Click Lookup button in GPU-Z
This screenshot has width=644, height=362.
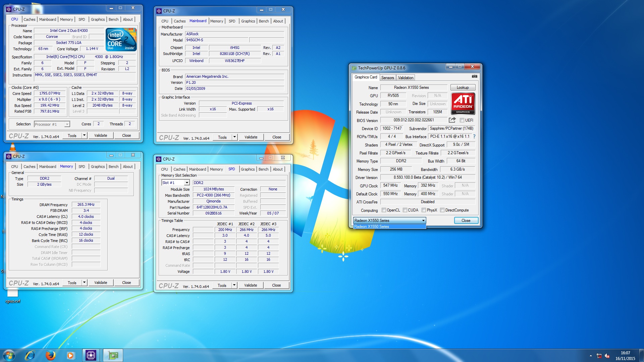463,87
